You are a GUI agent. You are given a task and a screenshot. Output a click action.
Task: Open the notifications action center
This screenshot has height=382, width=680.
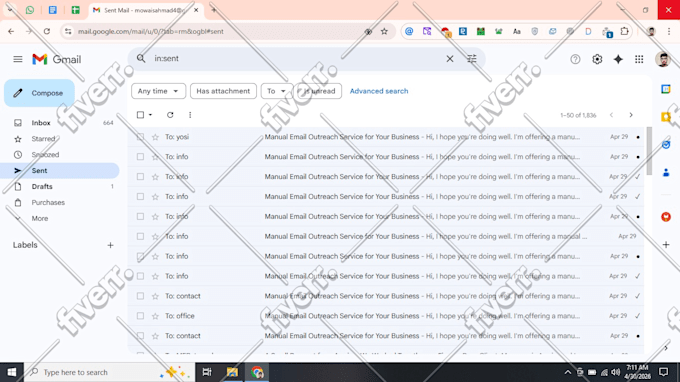tap(663, 372)
